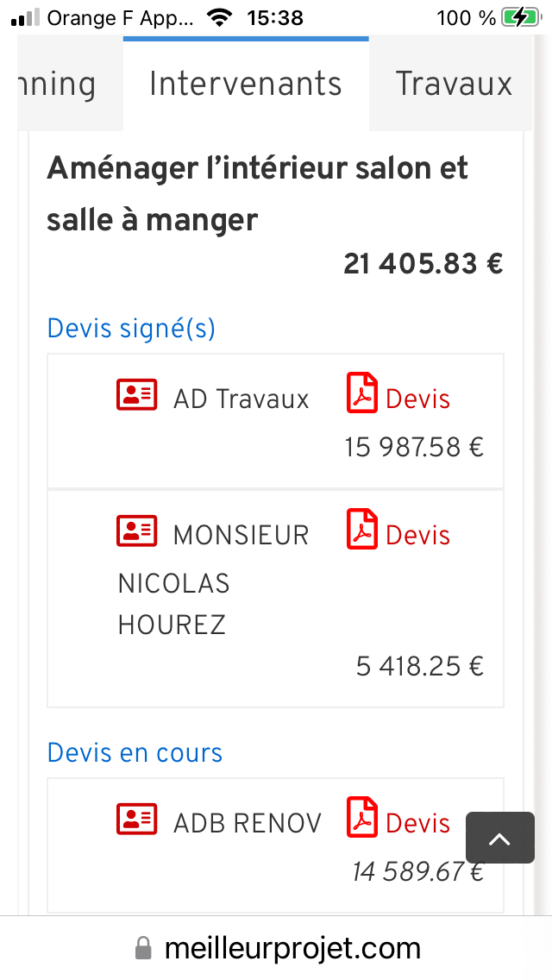
Task: Open the ADB RENOV Devis link
Action: [x=417, y=824]
